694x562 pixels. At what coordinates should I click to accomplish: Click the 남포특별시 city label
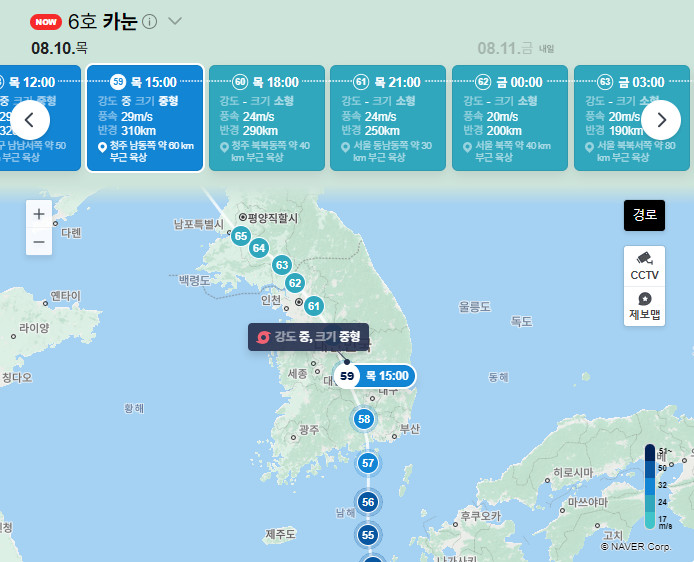199,224
